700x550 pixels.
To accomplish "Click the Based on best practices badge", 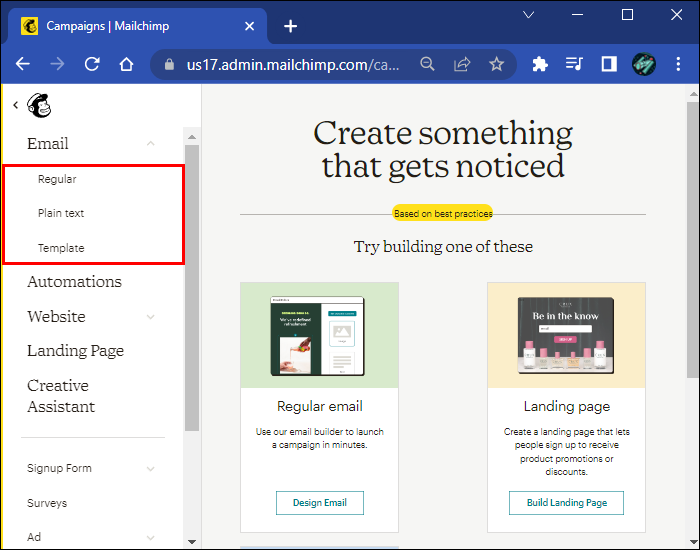I will click(x=443, y=213).
